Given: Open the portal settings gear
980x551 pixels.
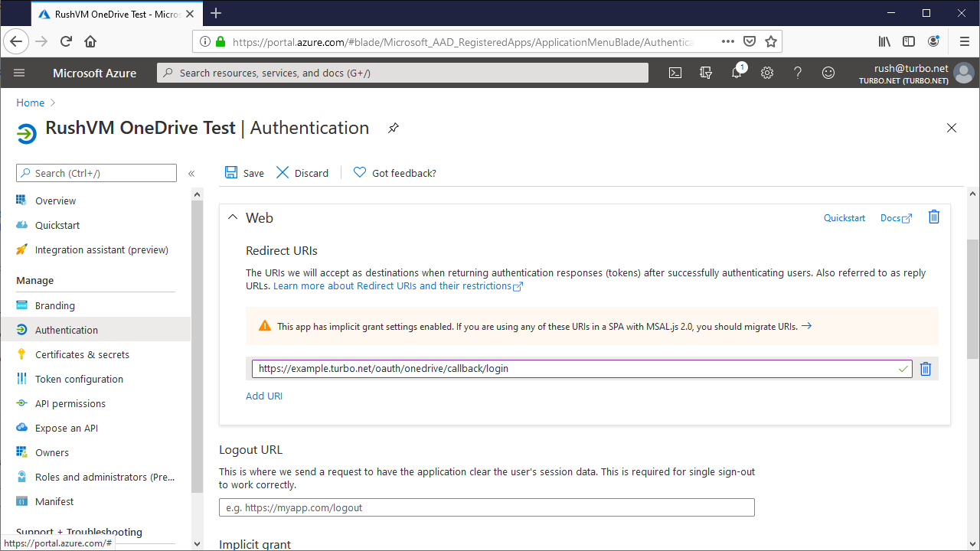Looking at the screenshot, I should click(x=766, y=73).
